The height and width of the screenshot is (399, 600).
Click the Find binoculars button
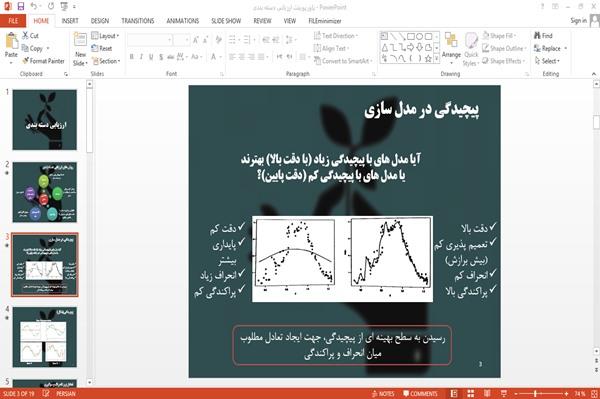[543, 36]
